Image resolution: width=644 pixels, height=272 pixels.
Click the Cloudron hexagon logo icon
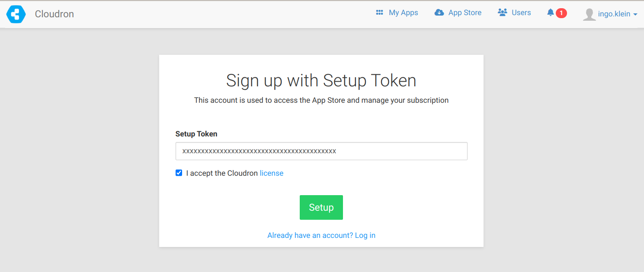(16, 14)
